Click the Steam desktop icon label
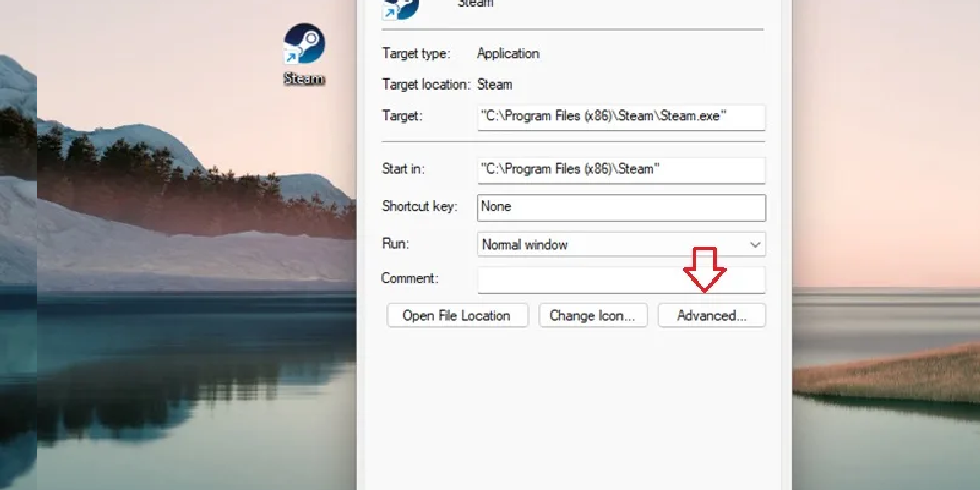The width and height of the screenshot is (980, 490). (304, 79)
